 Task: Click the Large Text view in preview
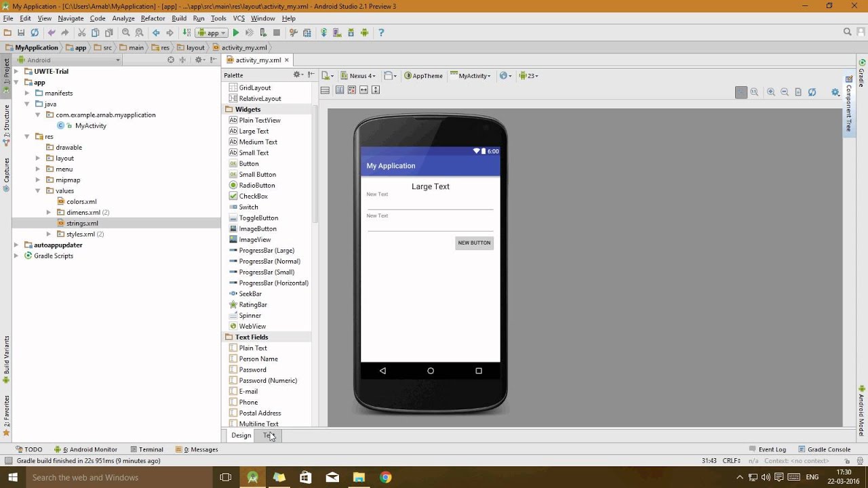tap(431, 186)
